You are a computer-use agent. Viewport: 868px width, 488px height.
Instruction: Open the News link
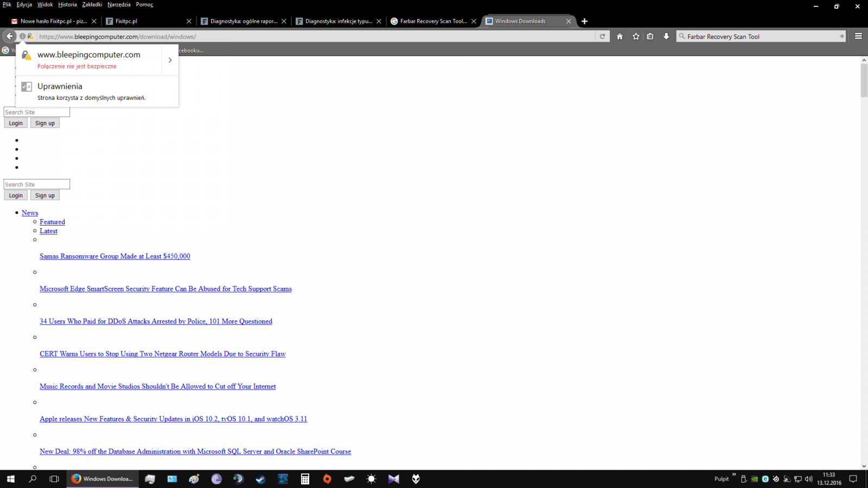pyautogui.click(x=30, y=213)
